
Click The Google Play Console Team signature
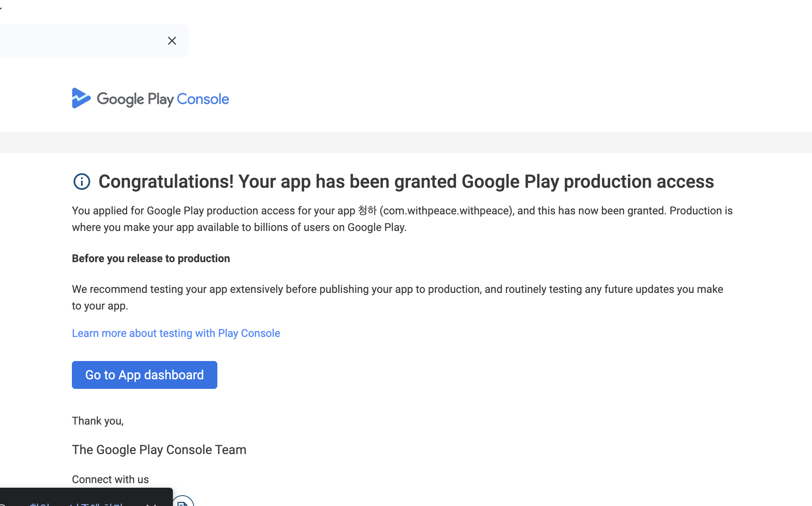pyautogui.click(x=159, y=450)
